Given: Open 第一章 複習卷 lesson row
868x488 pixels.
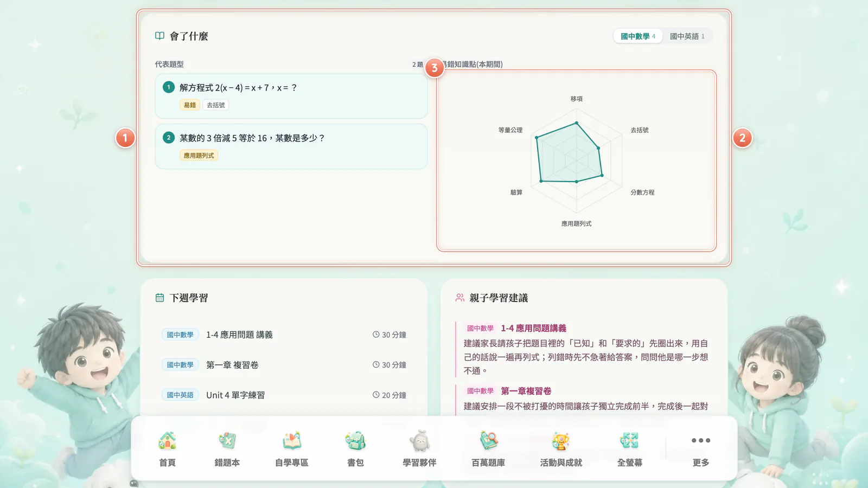Looking at the screenshot, I should click(284, 365).
